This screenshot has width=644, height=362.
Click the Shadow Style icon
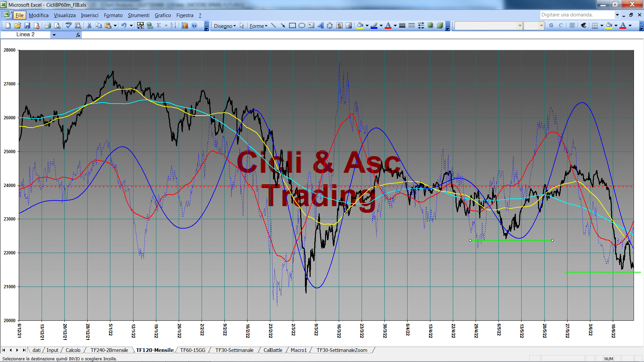point(430,25)
